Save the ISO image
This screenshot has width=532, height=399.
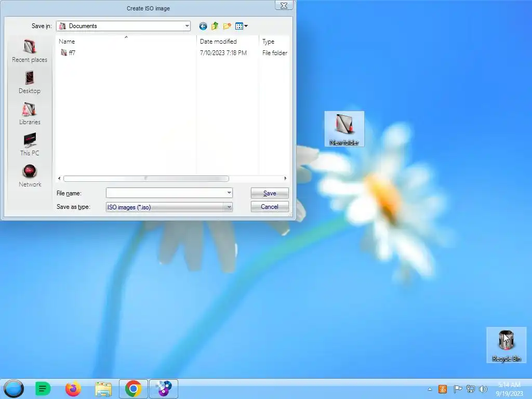270,193
